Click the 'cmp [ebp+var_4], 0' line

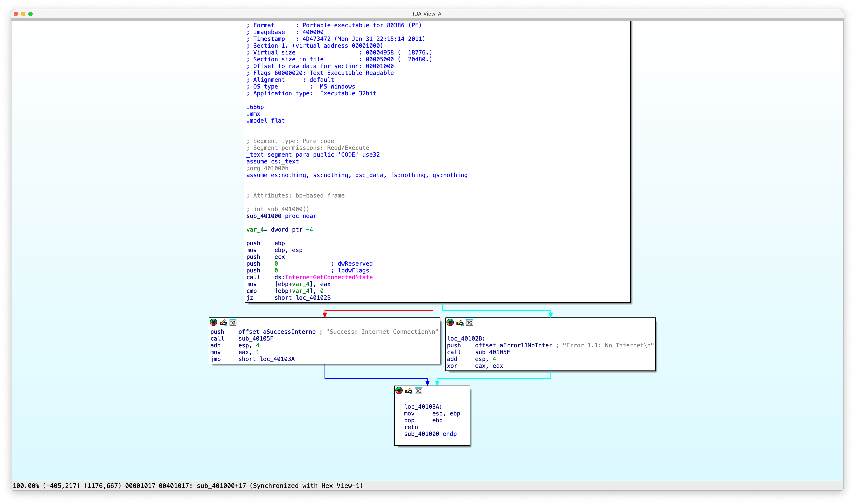(x=285, y=291)
